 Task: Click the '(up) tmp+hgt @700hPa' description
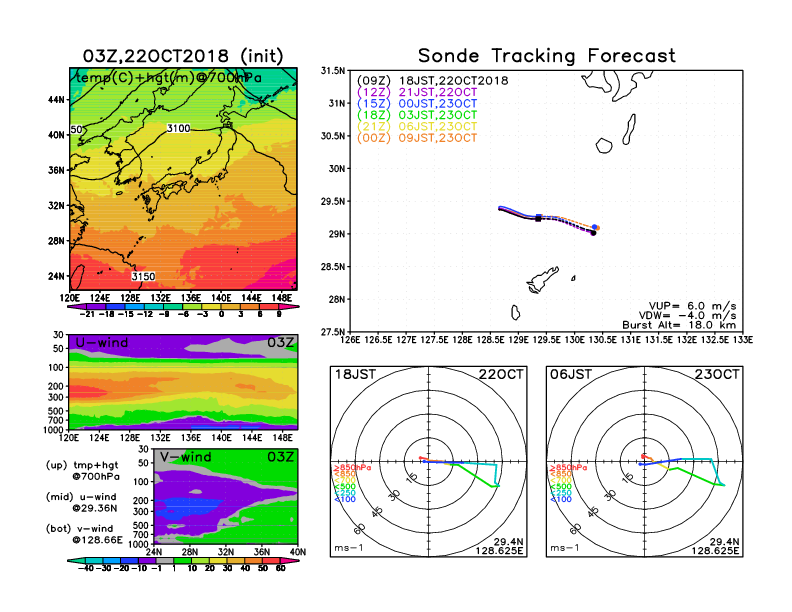pyautogui.click(x=83, y=471)
